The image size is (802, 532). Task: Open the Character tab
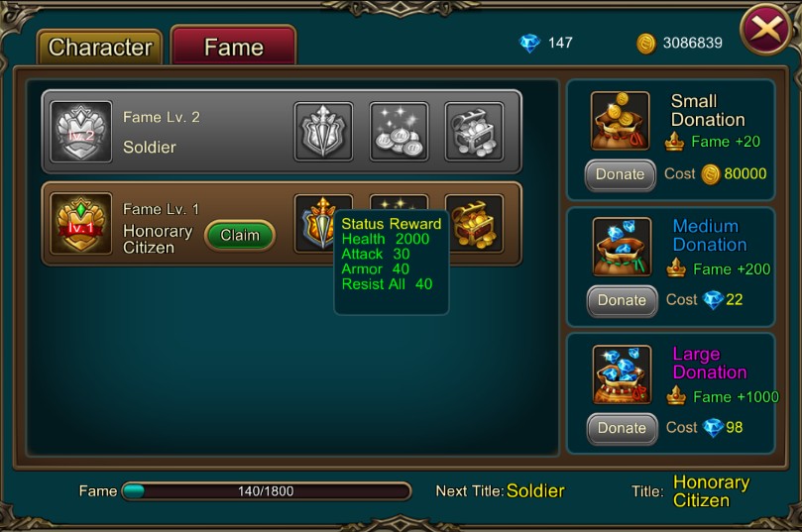[x=100, y=47]
